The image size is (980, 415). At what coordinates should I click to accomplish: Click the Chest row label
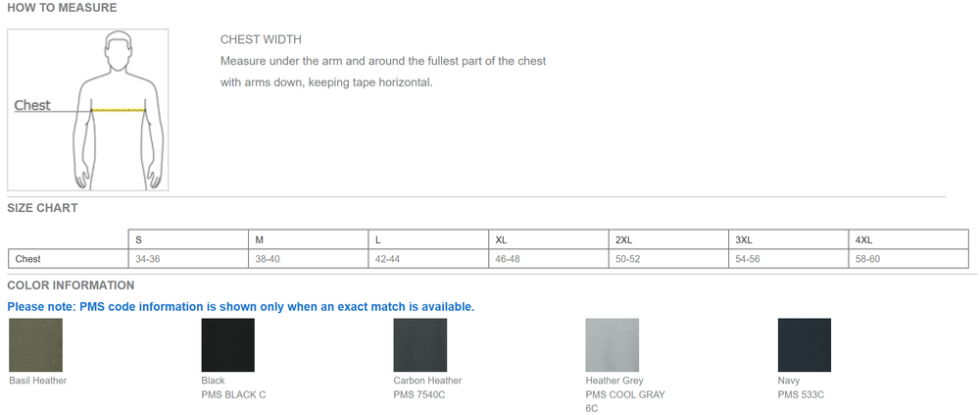[27, 259]
